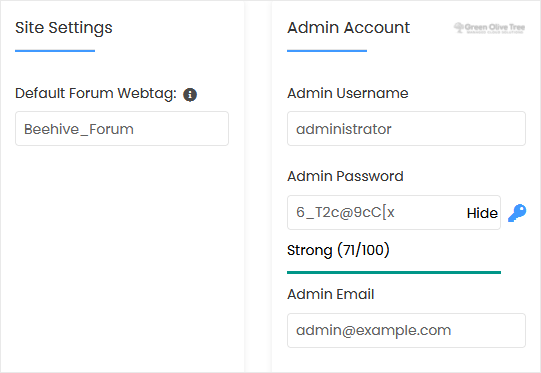
Task: Focus the Admin Username input
Action: 406,129
